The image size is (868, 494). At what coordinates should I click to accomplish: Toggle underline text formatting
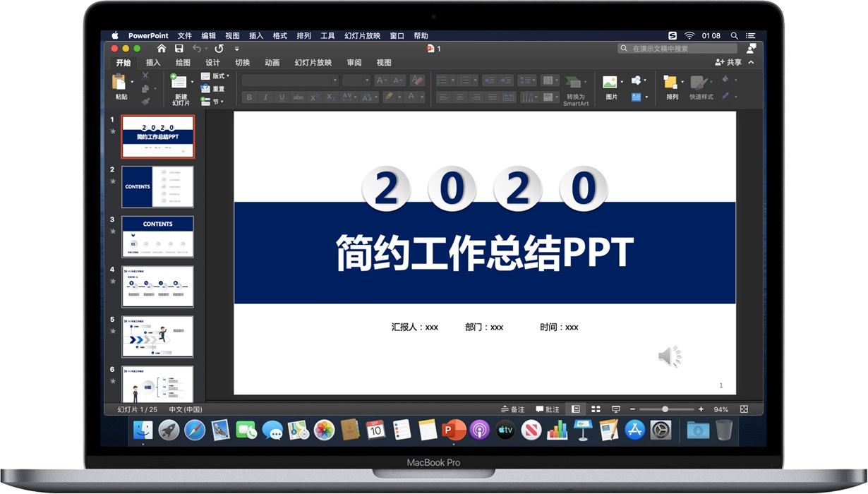click(x=282, y=97)
